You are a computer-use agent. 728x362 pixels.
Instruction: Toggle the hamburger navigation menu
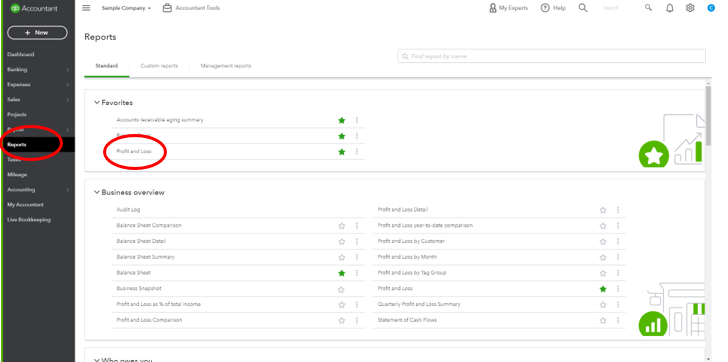[86, 8]
